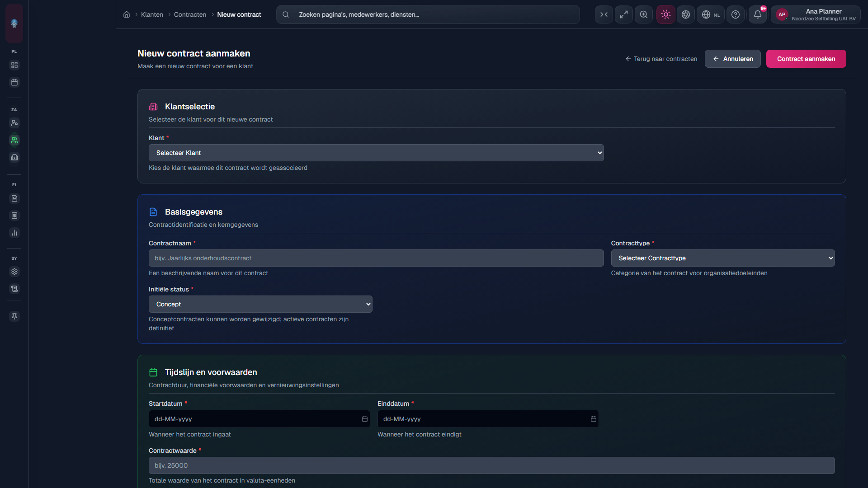Image resolution: width=868 pixels, height=488 pixels.
Task: Open the app logo at sidebar top
Action: pos(14,23)
